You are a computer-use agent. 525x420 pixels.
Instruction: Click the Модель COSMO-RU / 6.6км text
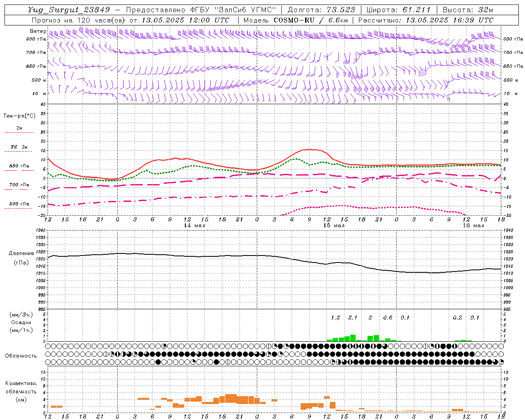tap(296, 20)
